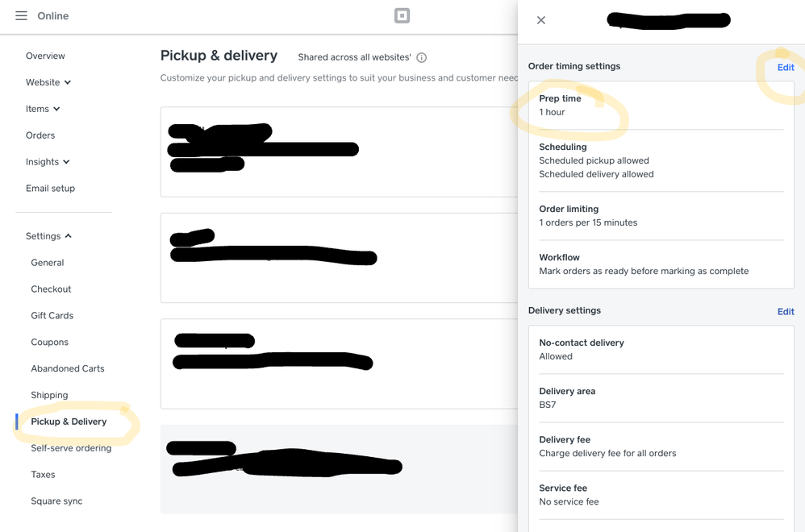The image size is (805, 532).
Task: Click the Square logo icon
Action: (402, 16)
